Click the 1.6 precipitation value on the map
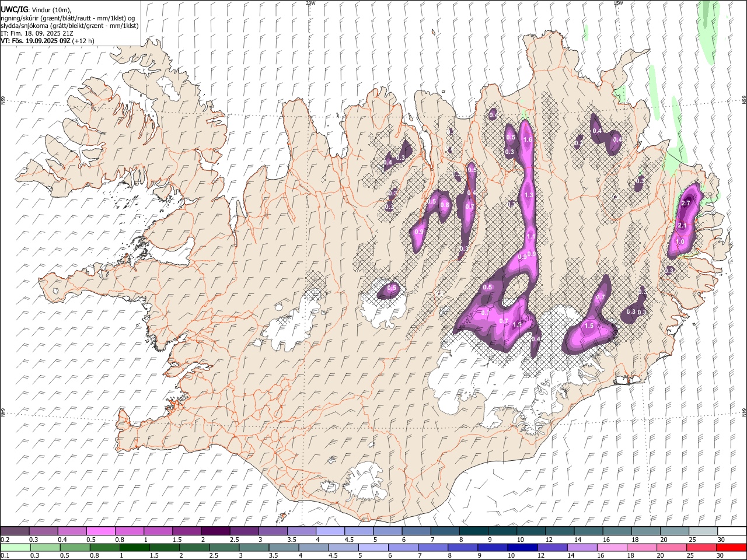Image resolution: width=747 pixels, height=560 pixels. point(528,140)
